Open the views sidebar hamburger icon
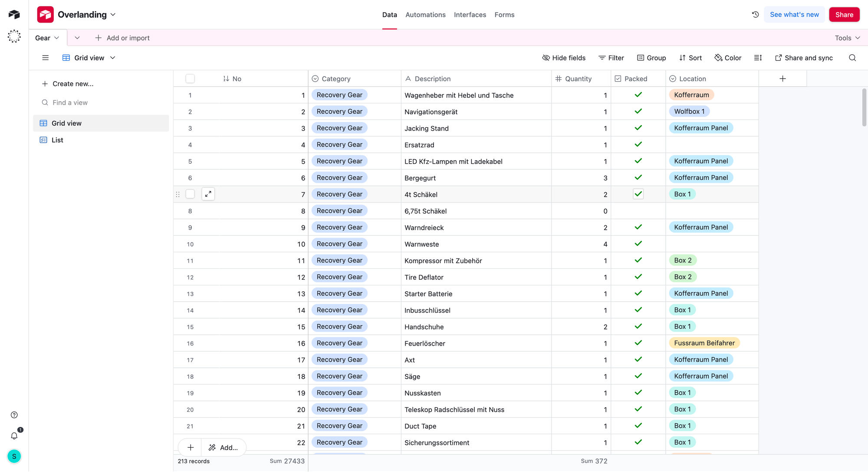Screen dimensions: 868x472 point(46,57)
